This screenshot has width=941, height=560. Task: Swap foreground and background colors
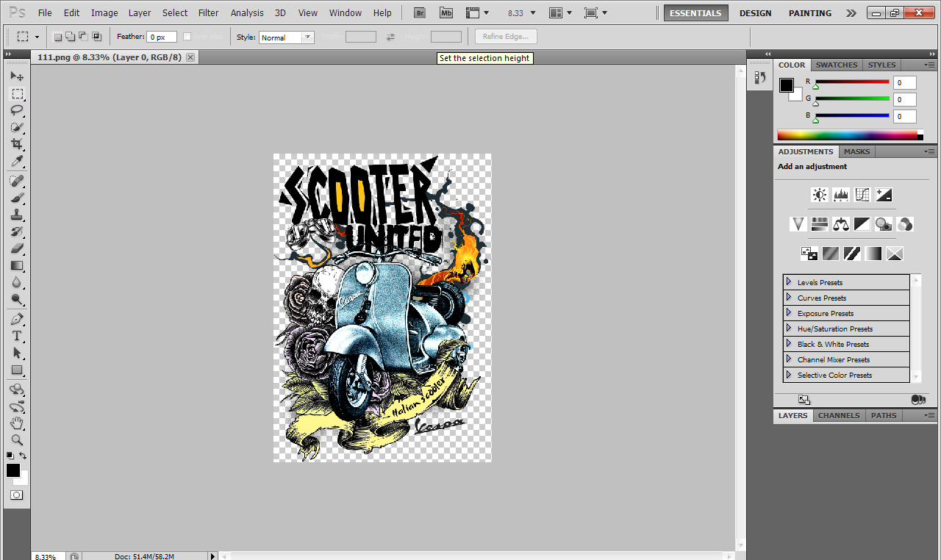(x=23, y=456)
